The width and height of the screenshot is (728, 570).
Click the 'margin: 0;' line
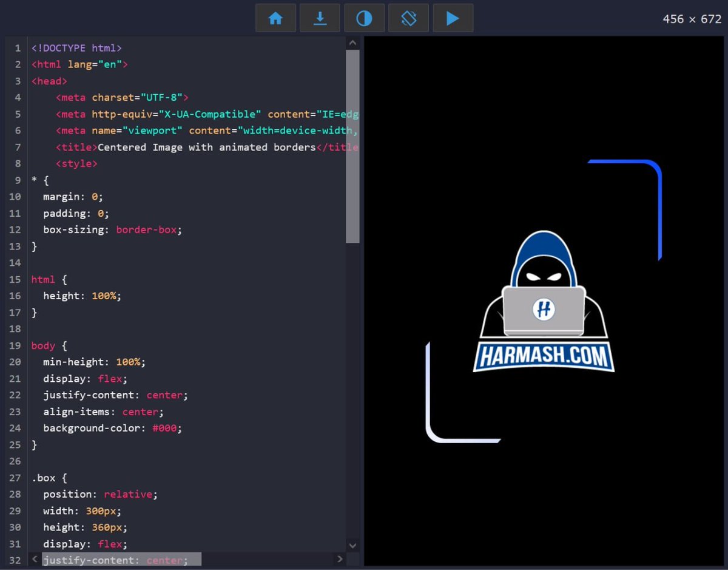point(73,197)
